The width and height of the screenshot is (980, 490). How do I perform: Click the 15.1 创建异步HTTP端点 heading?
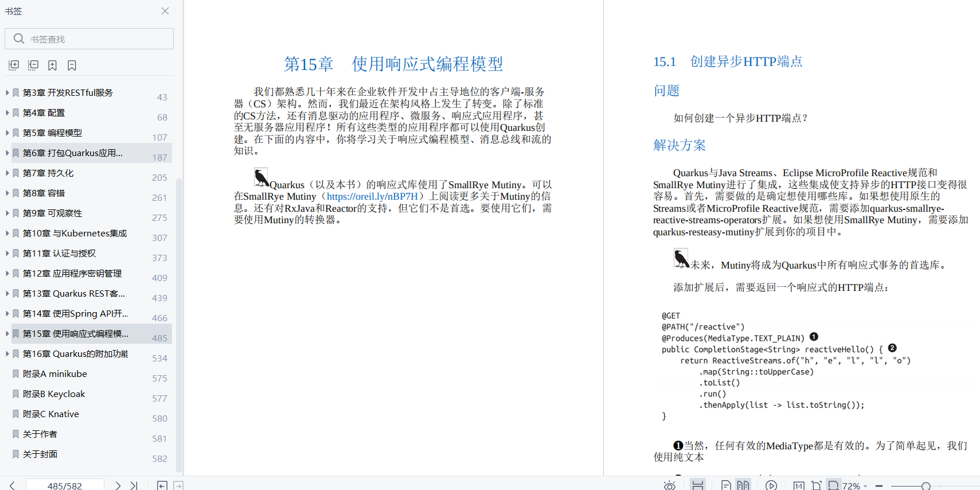pyautogui.click(x=728, y=61)
